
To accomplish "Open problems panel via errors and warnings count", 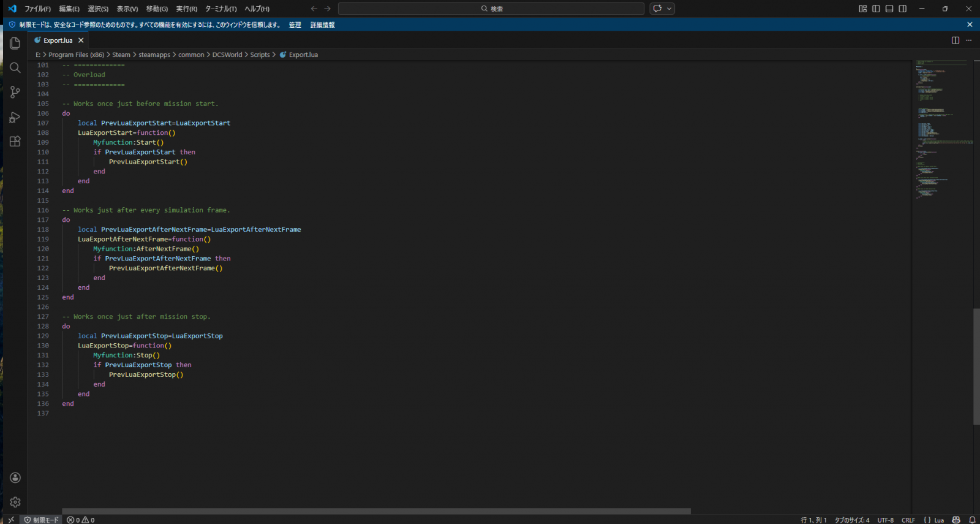I will click(x=81, y=520).
